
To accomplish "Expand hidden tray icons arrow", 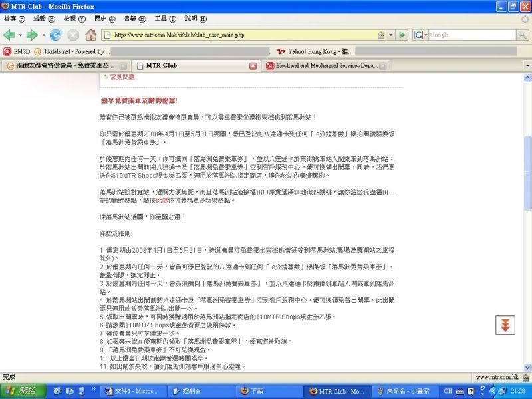I will click(493, 391).
